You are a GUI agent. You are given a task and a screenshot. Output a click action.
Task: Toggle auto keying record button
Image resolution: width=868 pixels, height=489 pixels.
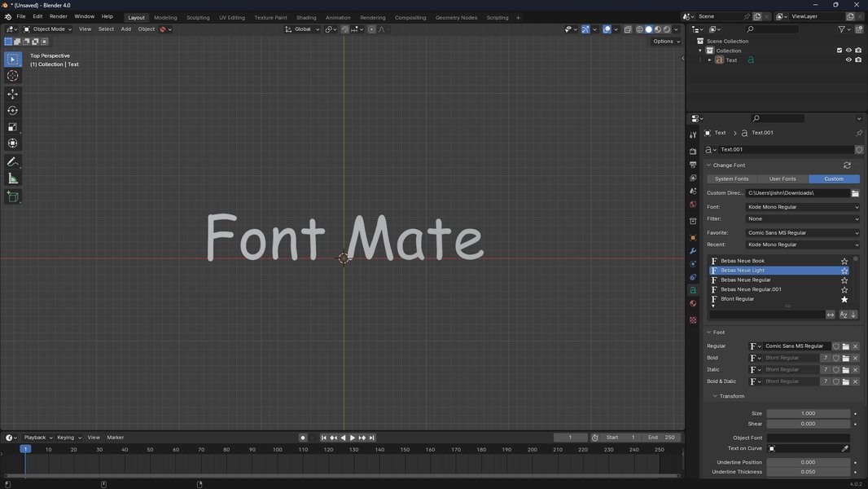[x=303, y=438]
